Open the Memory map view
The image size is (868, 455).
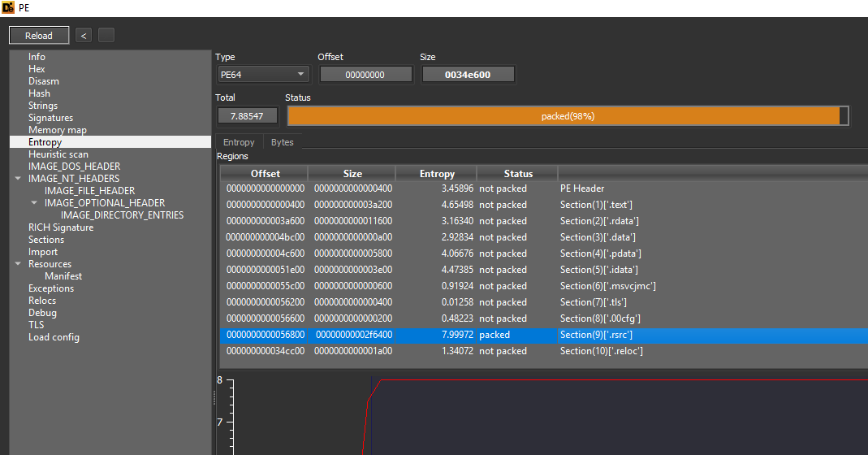click(58, 130)
